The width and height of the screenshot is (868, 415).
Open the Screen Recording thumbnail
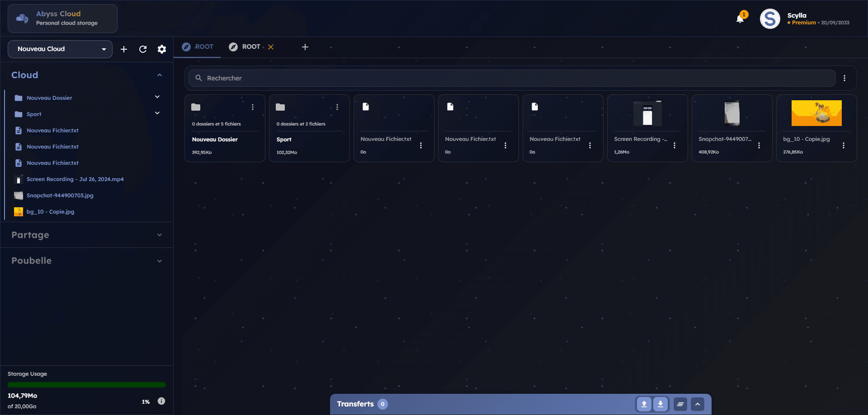[647, 113]
